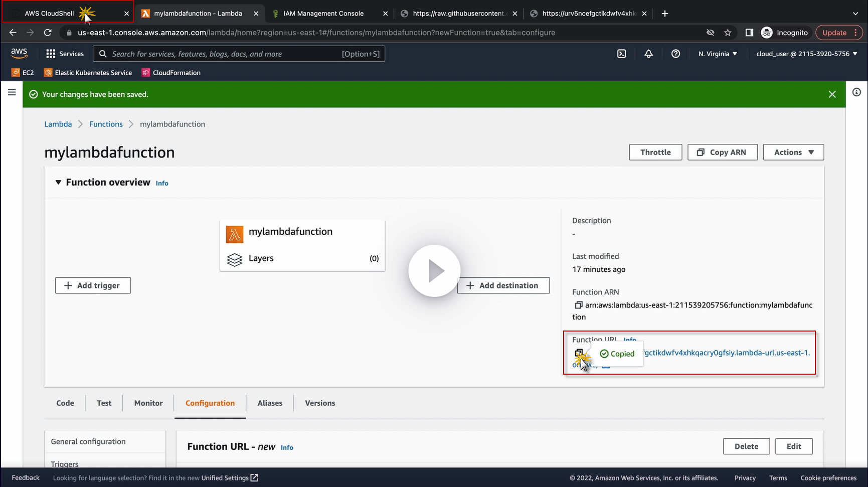Open the urv5ncefgctikdwfv4xhk browser tab
Viewport: 868px width, 487px height.
pos(589,14)
